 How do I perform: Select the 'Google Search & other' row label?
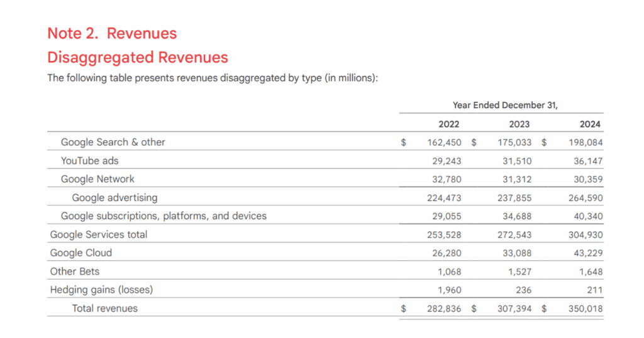pos(113,142)
